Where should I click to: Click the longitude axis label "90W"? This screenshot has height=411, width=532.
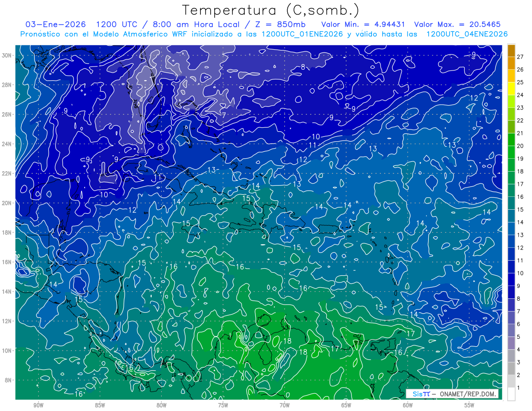coord(39,405)
